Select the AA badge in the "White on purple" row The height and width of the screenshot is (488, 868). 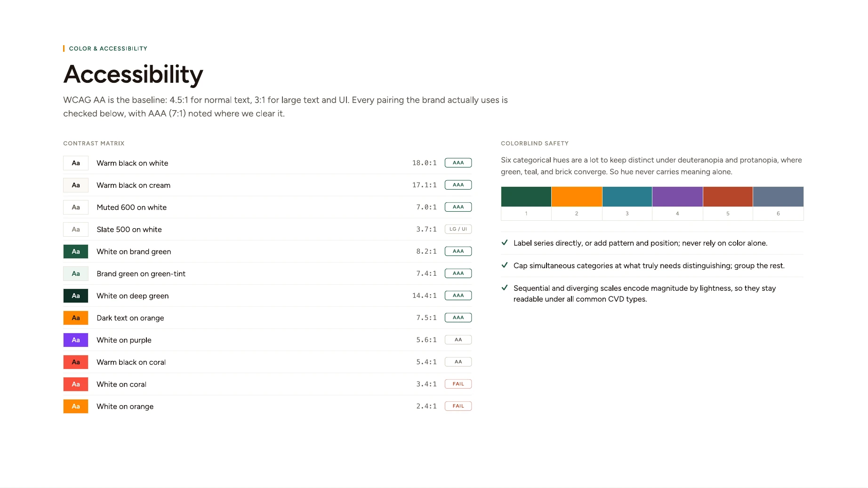tap(458, 340)
